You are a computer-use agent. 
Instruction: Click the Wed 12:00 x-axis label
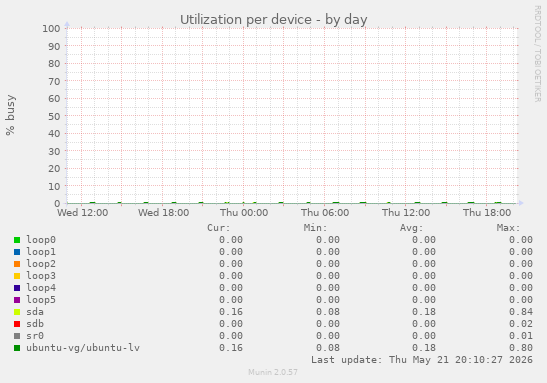[x=83, y=213]
